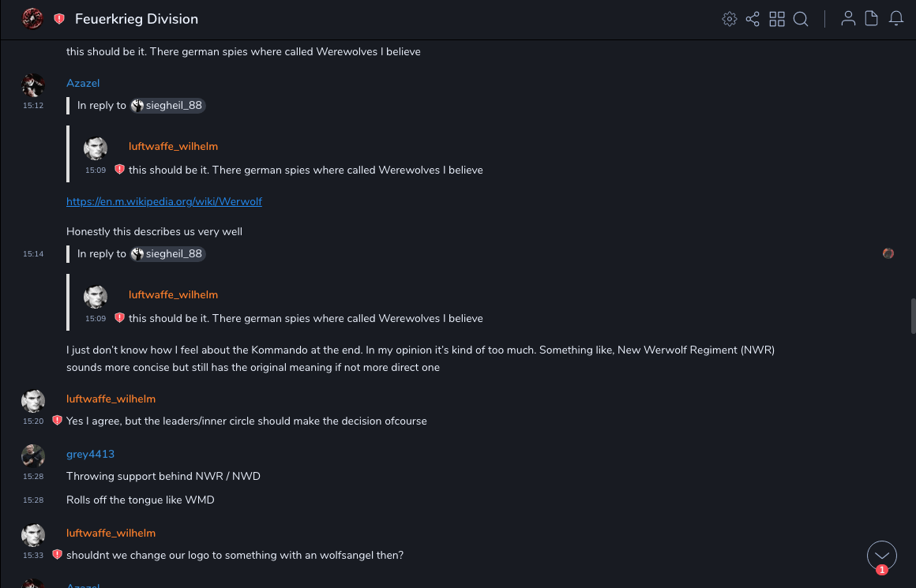Open the widgets grid icon in header
This screenshot has width=916, height=588.
click(x=777, y=19)
